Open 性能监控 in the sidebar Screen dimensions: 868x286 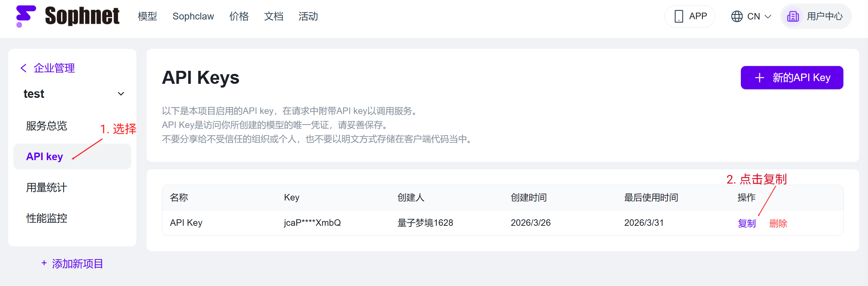pyautogui.click(x=46, y=218)
